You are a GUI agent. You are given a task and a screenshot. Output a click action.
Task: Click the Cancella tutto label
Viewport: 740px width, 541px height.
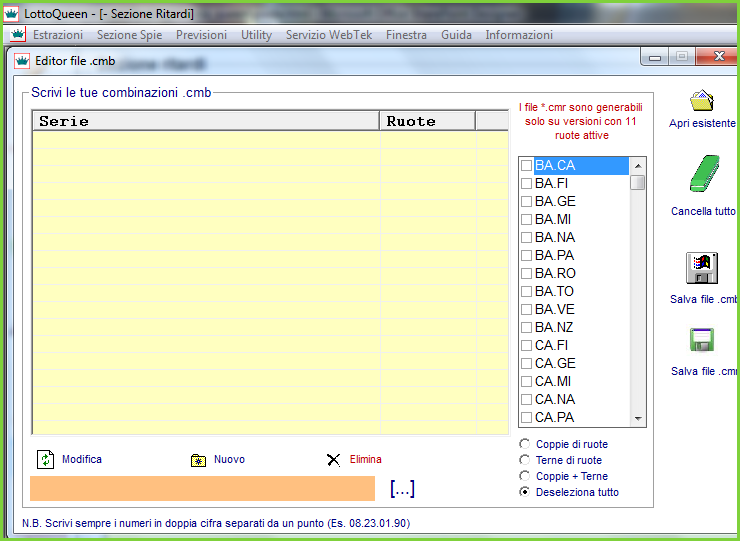coord(703,211)
